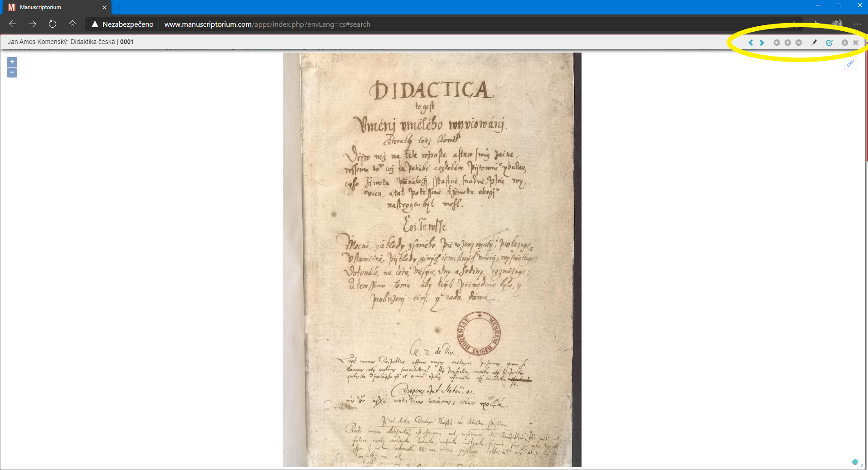The image size is (868, 470).
Task: Zoom out of the manuscript image
Action: coord(12,73)
